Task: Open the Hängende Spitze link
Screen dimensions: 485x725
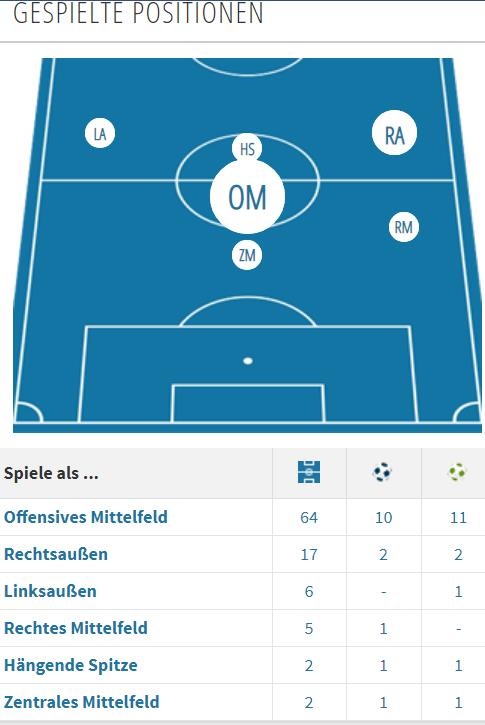Action: click(x=71, y=665)
